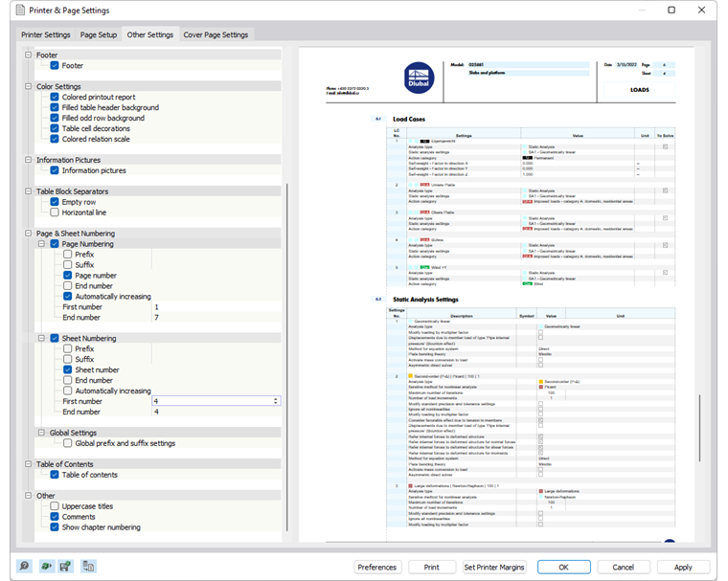Switch to Page Setup tab
Screen dimensions: 728x581
(99, 34)
